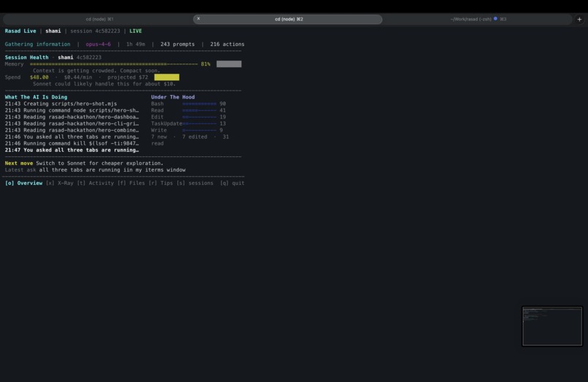Open the [f] Files view
Viewport: 588px width, 382px height.
(131, 183)
